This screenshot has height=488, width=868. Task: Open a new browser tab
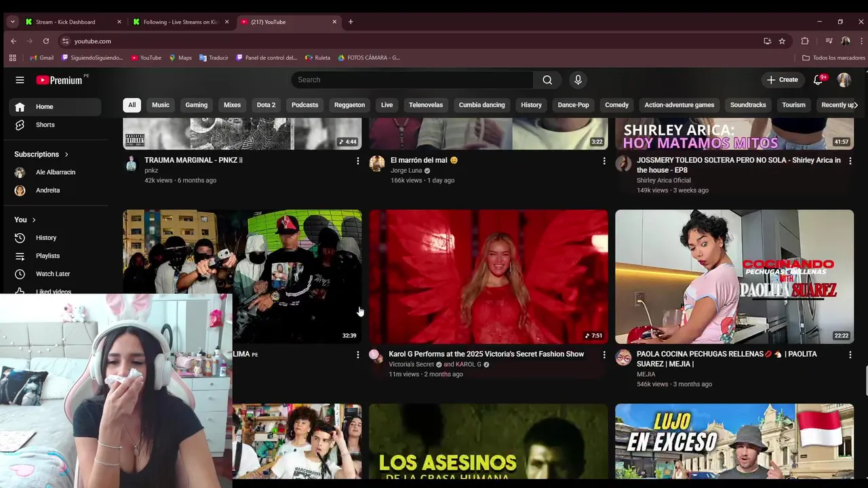(351, 22)
